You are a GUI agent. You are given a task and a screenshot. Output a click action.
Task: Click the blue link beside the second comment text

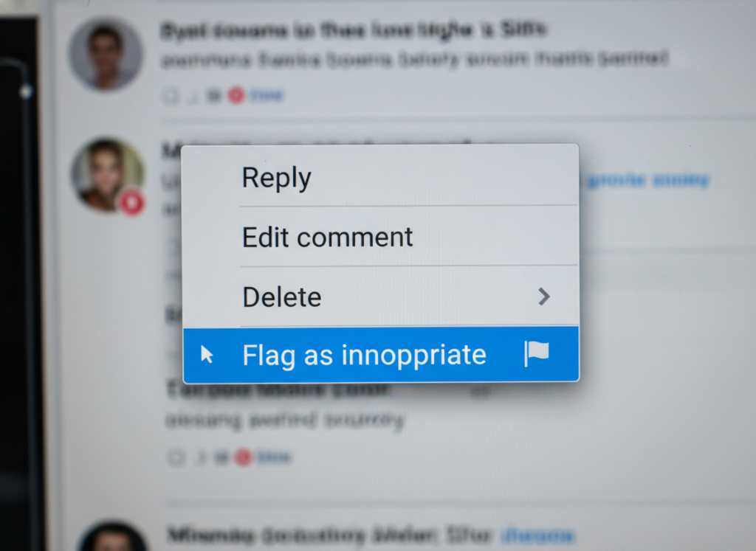(648, 179)
